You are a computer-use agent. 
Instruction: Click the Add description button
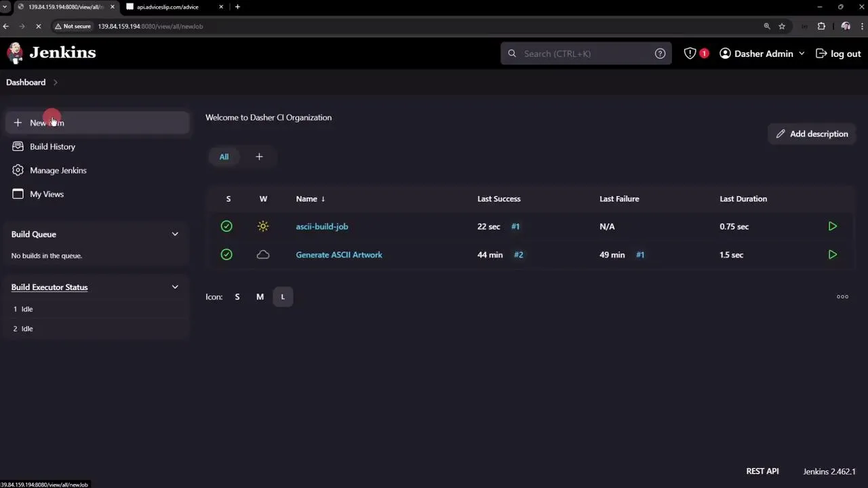click(x=811, y=134)
